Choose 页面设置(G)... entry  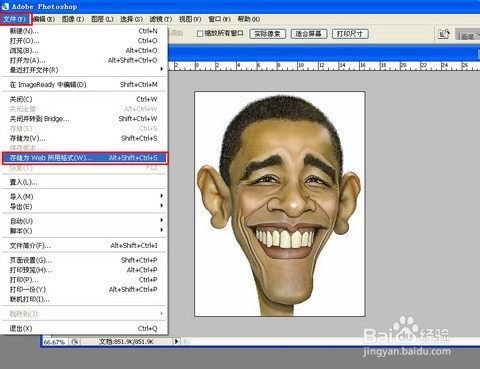point(84,260)
